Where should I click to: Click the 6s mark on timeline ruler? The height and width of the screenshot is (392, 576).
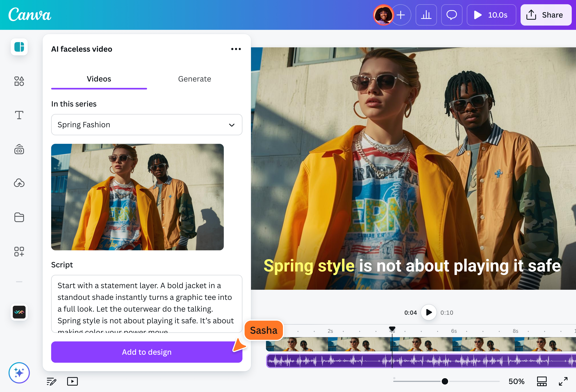454,331
